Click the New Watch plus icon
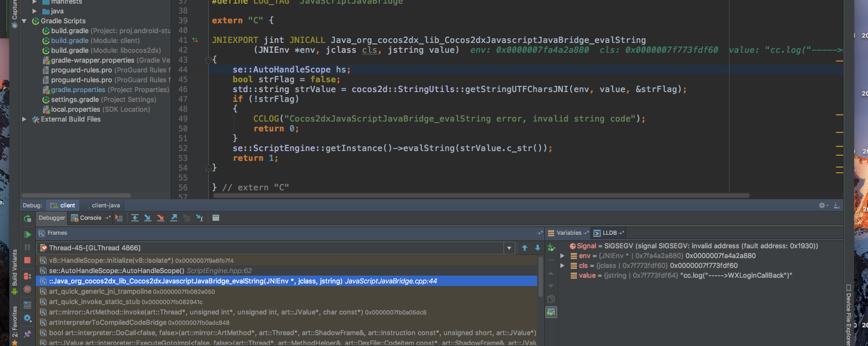Image resolution: width=868 pixels, height=346 pixels. coord(551,247)
